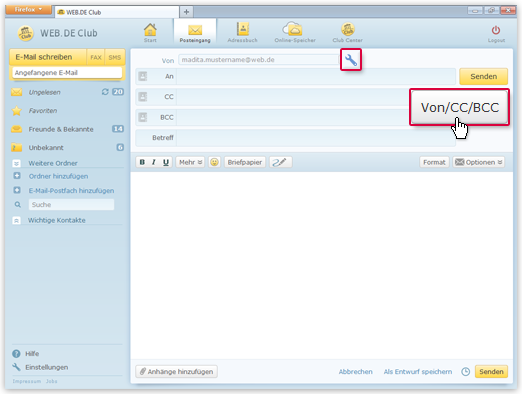Click the refresh icon next to Ungelesen
This screenshot has width=522, height=394.
point(105,92)
